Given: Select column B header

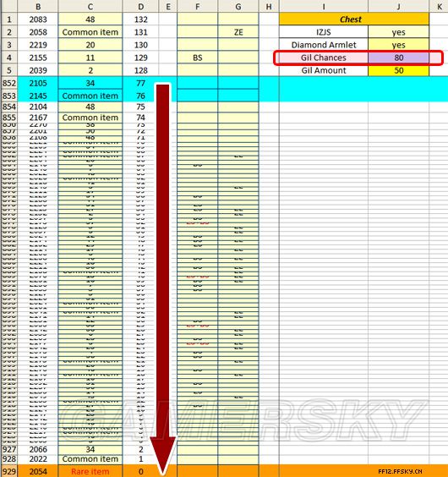Looking at the screenshot, I should (x=38, y=7).
